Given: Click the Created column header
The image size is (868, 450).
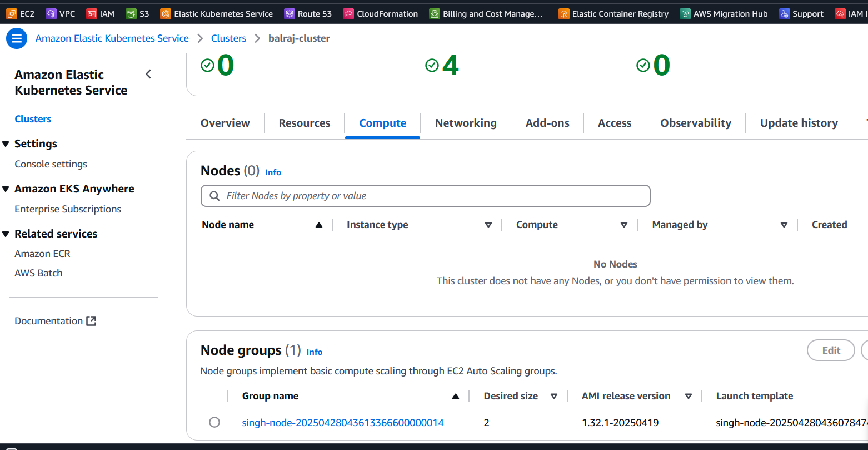Looking at the screenshot, I should pos(829,225).
